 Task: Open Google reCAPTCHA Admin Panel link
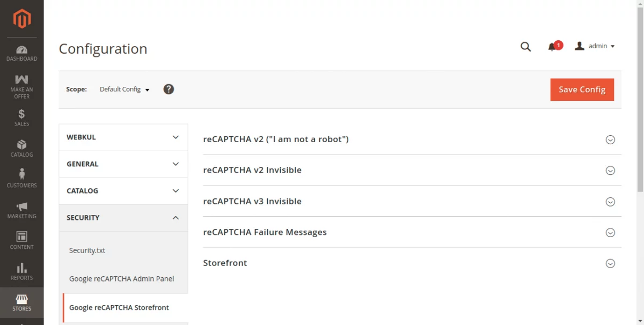tap(121, 279)
